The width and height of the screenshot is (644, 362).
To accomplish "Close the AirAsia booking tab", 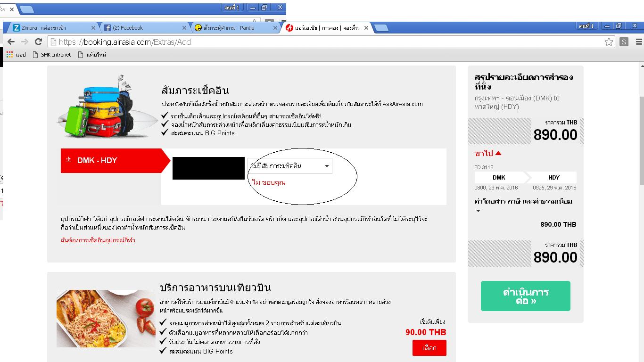I will coord(366,28).
